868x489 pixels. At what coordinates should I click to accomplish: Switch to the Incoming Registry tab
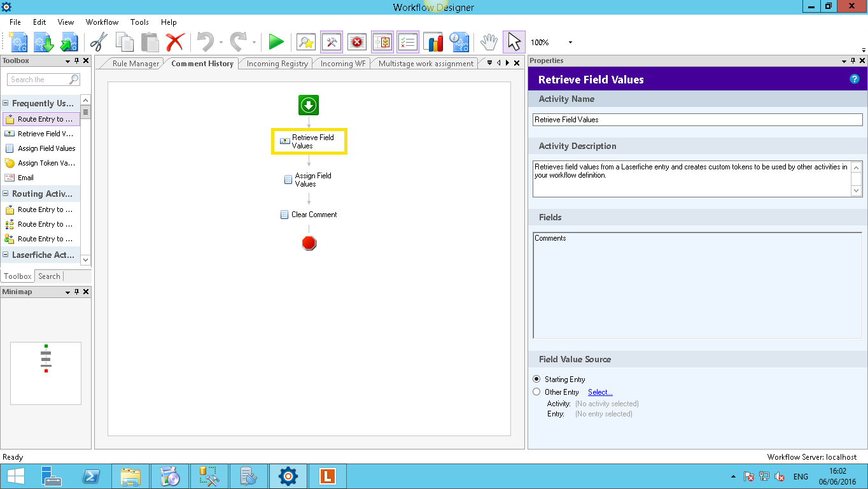(277, 64)
